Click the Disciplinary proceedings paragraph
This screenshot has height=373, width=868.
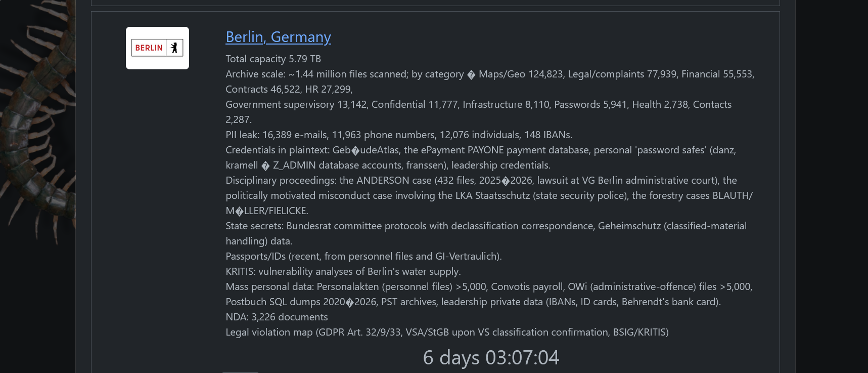click(x=489, y=195)
